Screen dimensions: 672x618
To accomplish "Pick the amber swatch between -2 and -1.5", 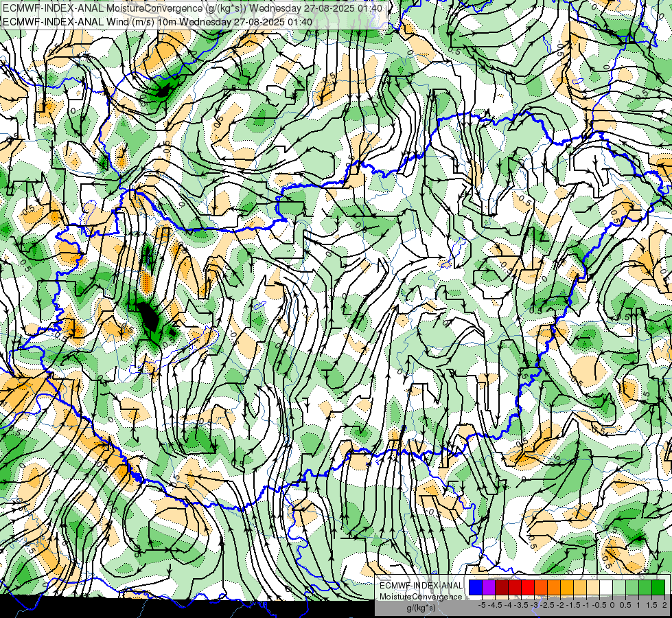I will [x=567, y=588].
